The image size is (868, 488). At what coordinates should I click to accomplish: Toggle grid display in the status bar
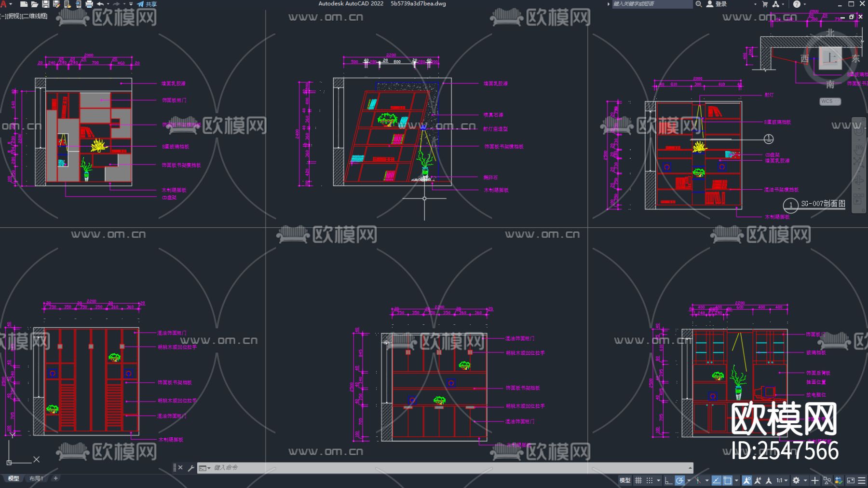638,480
